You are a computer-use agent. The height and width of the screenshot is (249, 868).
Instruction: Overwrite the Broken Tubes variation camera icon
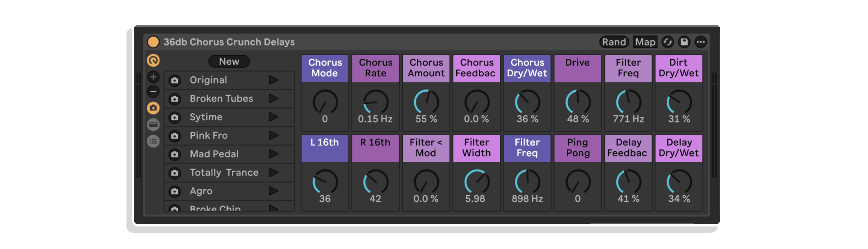tap(175, 99)
